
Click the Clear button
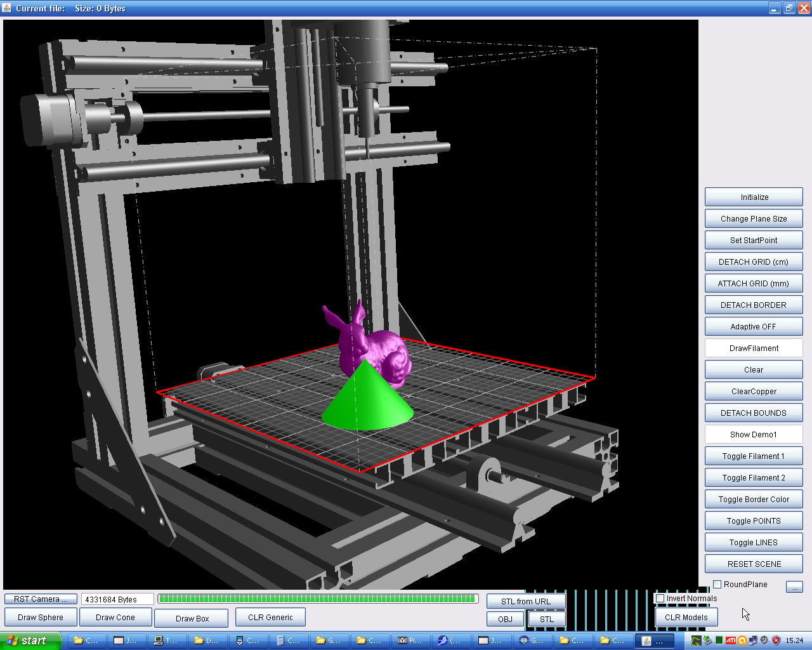tap(754, 369)
